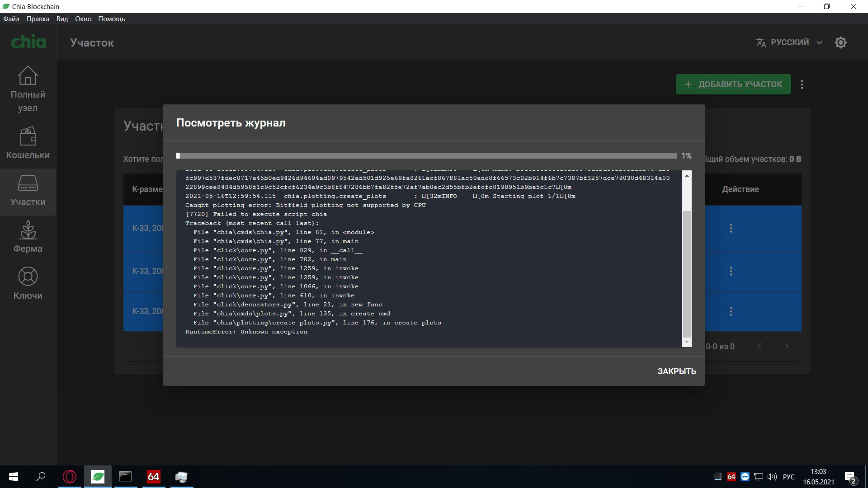868x488 pixels.
Task: Click the 'Failed to execute script chia' line
Action: point(256,214)
